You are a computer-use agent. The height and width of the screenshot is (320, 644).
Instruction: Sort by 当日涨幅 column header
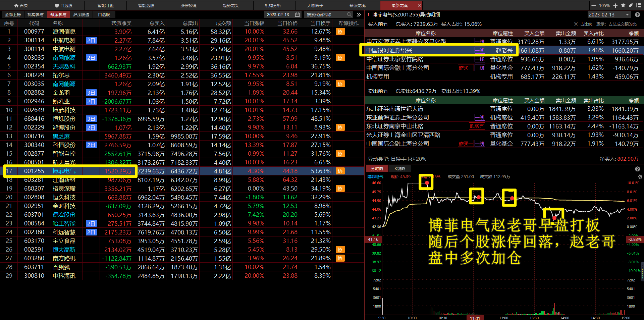coord(254,23)
